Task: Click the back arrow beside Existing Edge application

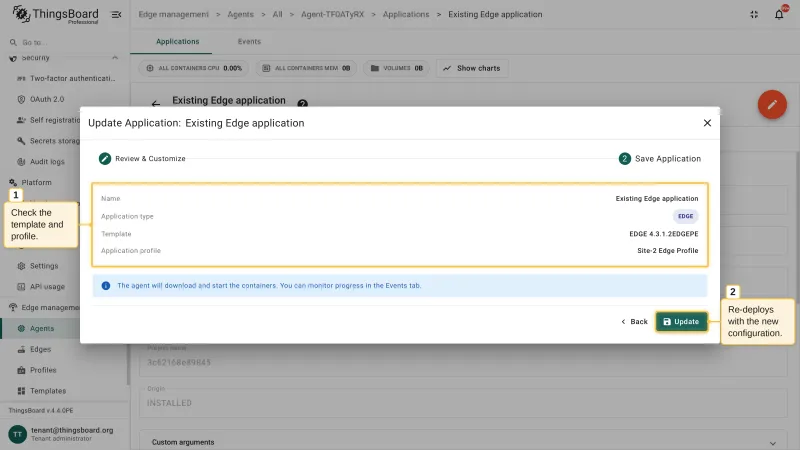Action: click(x=156, y=104)
